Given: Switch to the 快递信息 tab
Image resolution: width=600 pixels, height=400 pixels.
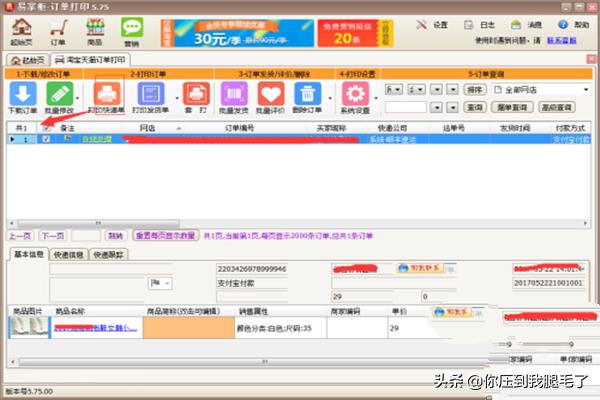Looking at the screenshot, I should tap(69, 255).
